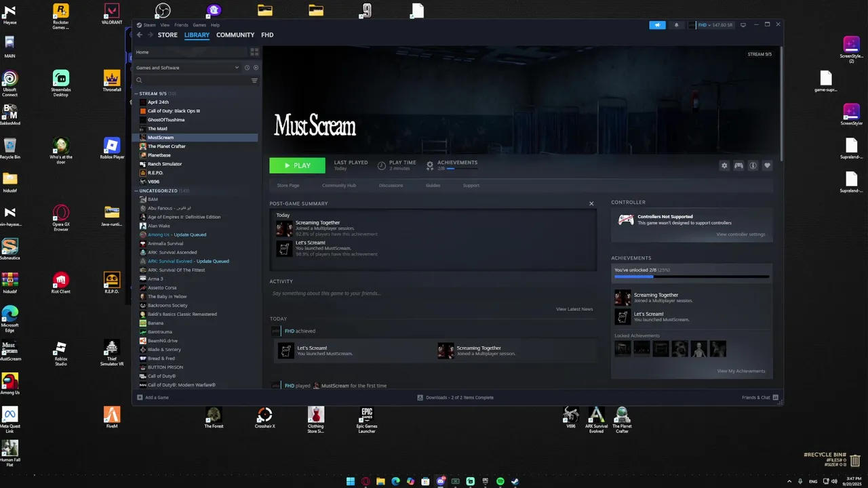Click the MustScream favorite heart icon

tap(767, 165)
